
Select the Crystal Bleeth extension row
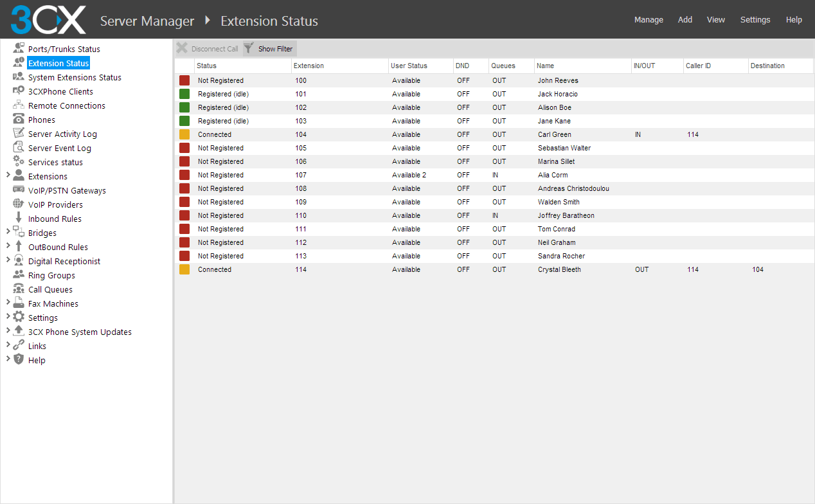point(559,269)
